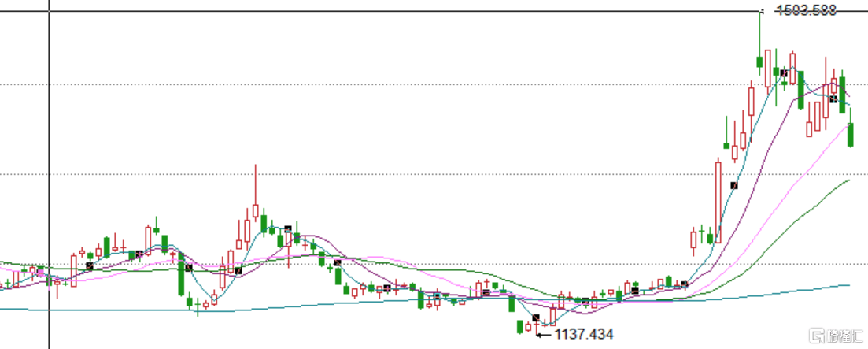Click the 1137.434 low price label

[x=583, y=335]
